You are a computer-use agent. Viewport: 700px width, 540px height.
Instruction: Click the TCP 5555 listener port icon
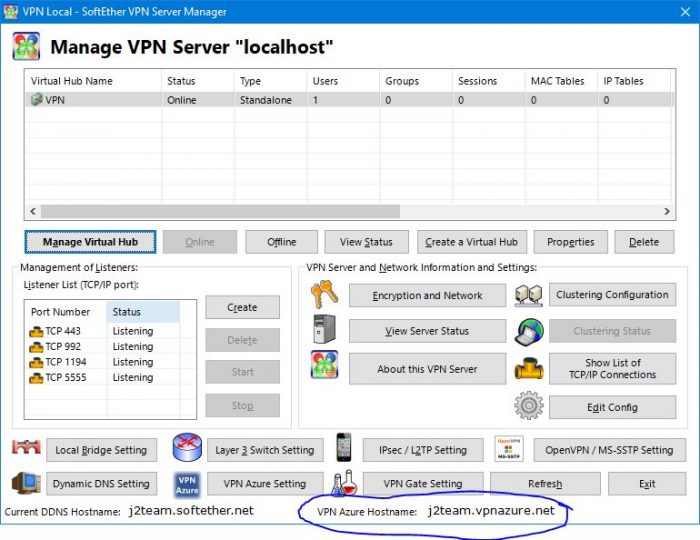(x=36, y=378)
